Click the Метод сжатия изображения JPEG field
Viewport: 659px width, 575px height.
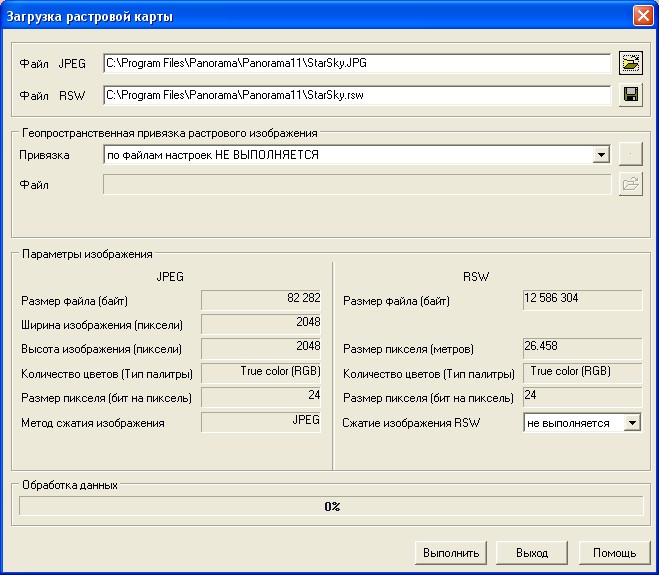(261, 422)
